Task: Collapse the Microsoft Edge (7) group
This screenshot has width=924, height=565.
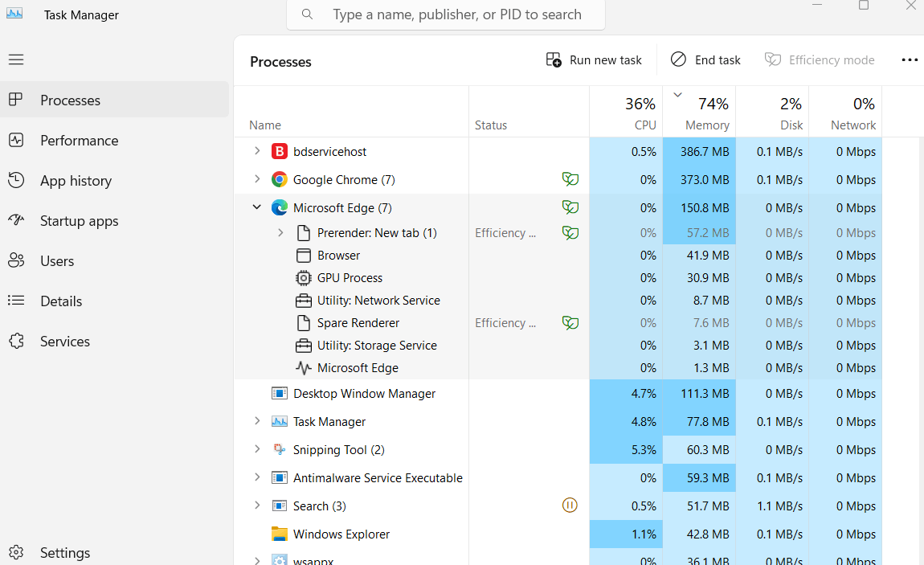Action: tap(257, 207)
